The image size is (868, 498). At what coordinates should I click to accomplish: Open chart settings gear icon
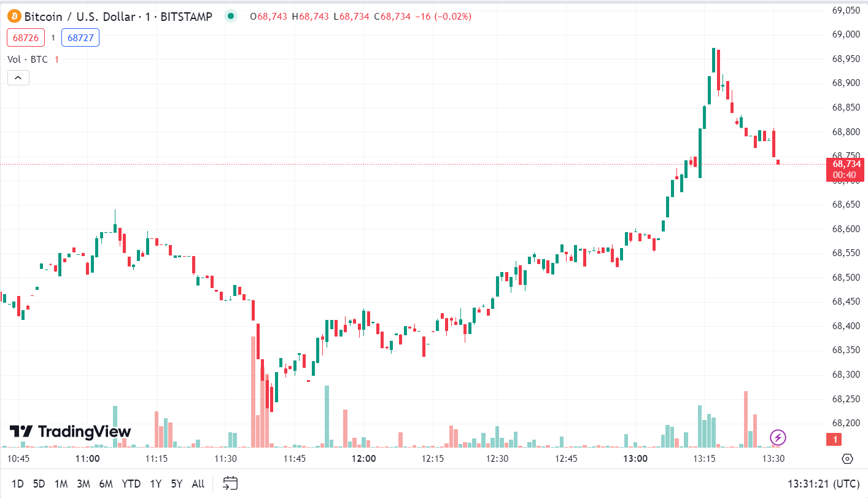pos(847,459)
